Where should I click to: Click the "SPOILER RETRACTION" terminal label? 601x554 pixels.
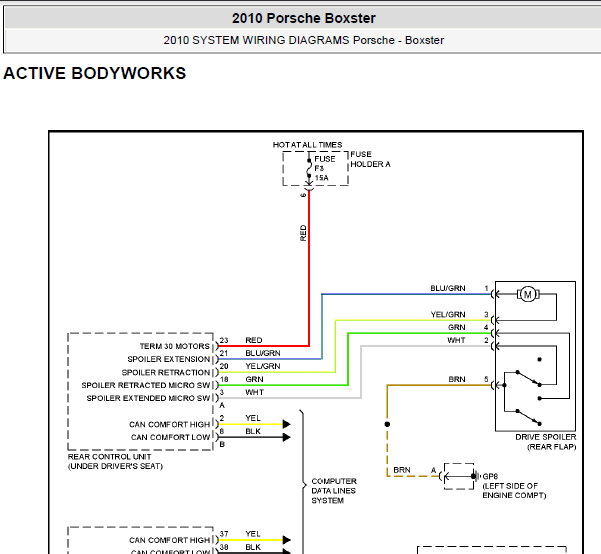pos(166,373)
